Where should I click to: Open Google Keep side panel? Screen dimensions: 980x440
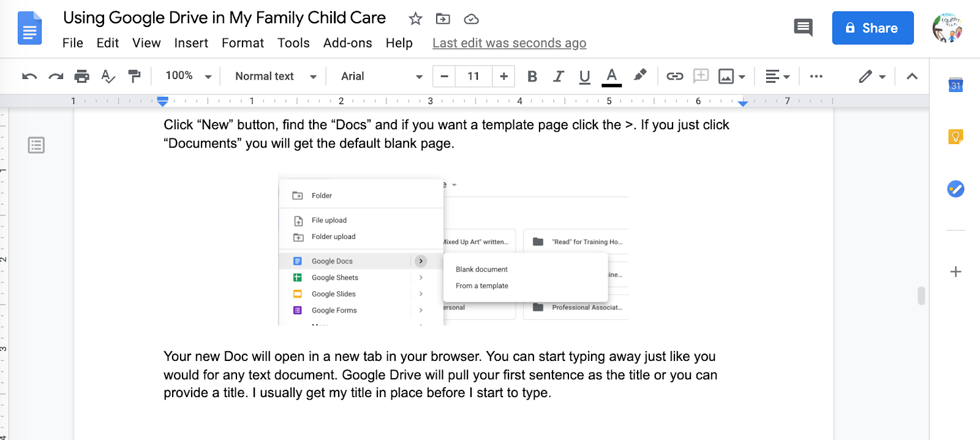coord(956,137)
